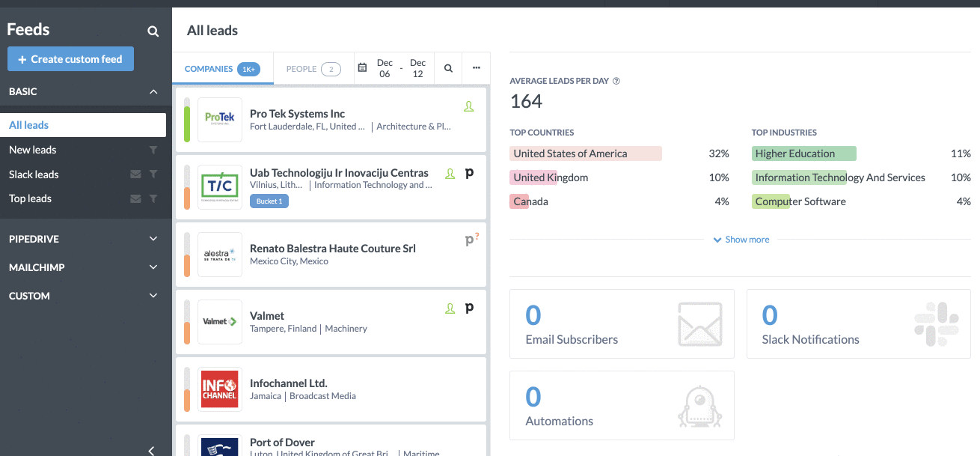The width and height of the screenshot is (980, 456).
Task: Open Uab Technologiju Ir Inovaciju Centras lead
Action: 331,187
